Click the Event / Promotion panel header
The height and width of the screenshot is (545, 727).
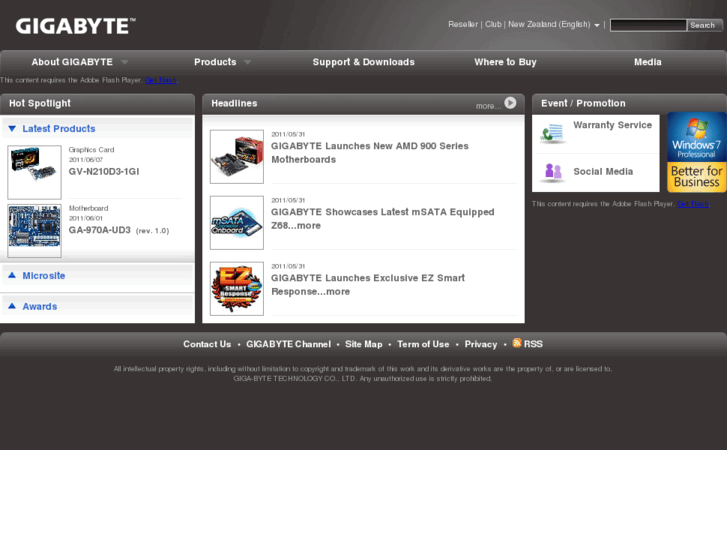tap(629, 104)
